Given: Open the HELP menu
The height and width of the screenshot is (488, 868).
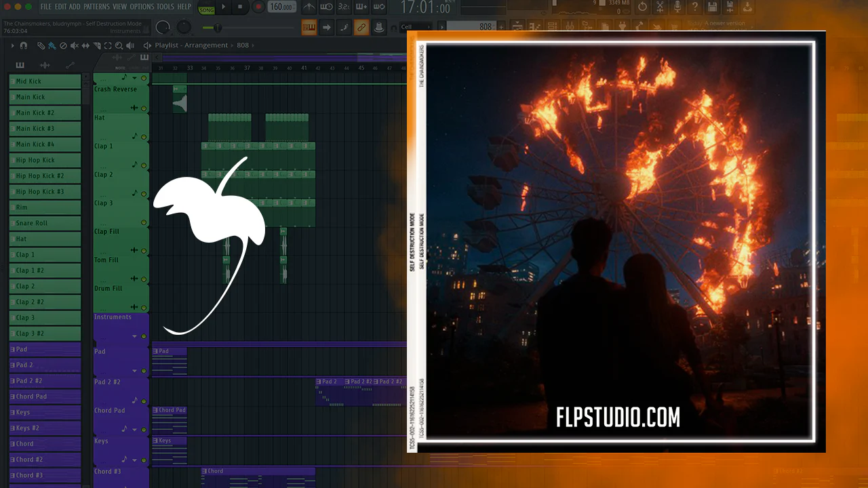Looking at the screenshot, I should point(184,7).
